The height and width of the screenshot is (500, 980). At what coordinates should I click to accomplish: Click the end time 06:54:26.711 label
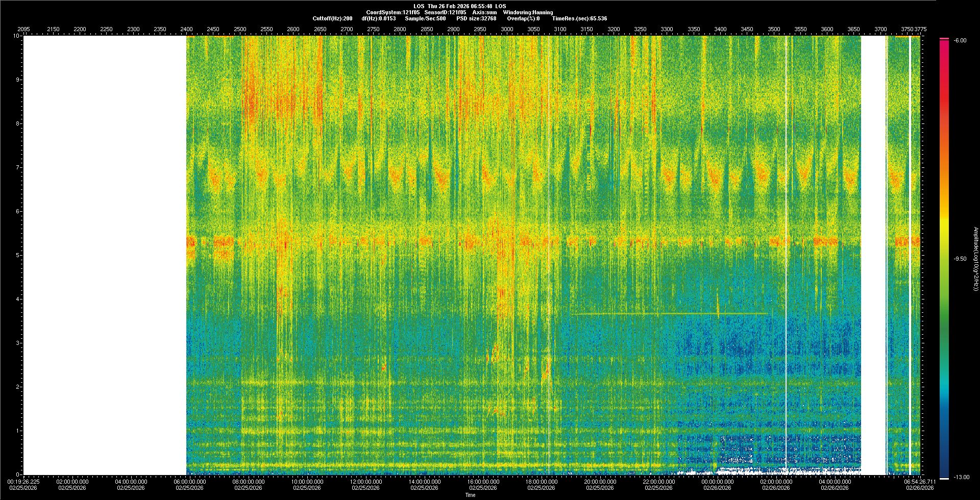click(920, 482)
